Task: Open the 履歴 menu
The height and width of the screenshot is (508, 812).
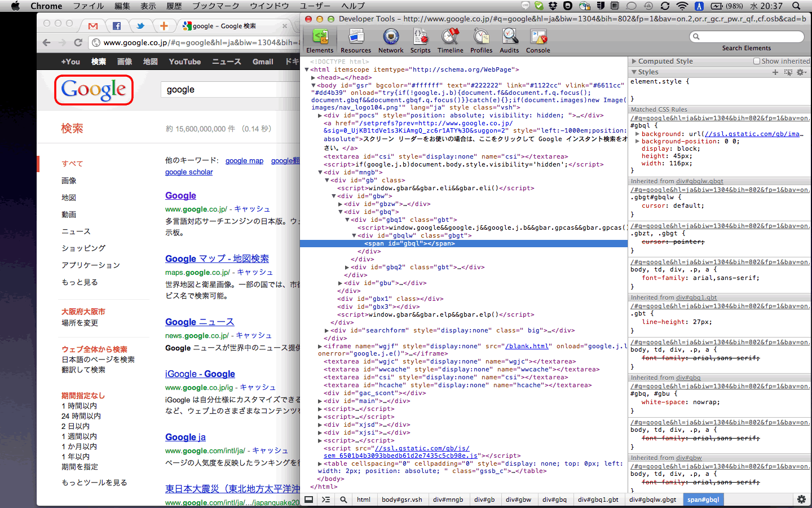Action: [x=174, y=6]
